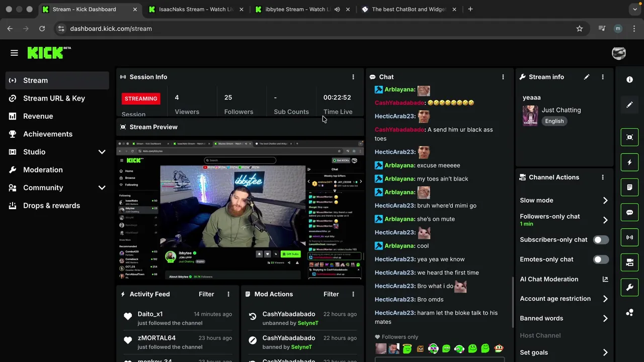Click the Just Chatting category thumbnail

[530, 116]
